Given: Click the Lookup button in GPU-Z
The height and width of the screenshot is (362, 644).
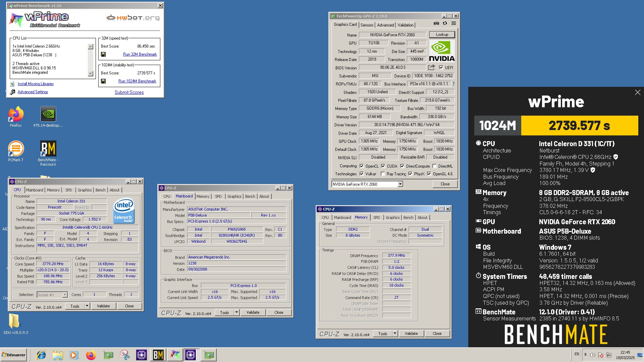Looking at the screenshot, I should click(442, 35).
